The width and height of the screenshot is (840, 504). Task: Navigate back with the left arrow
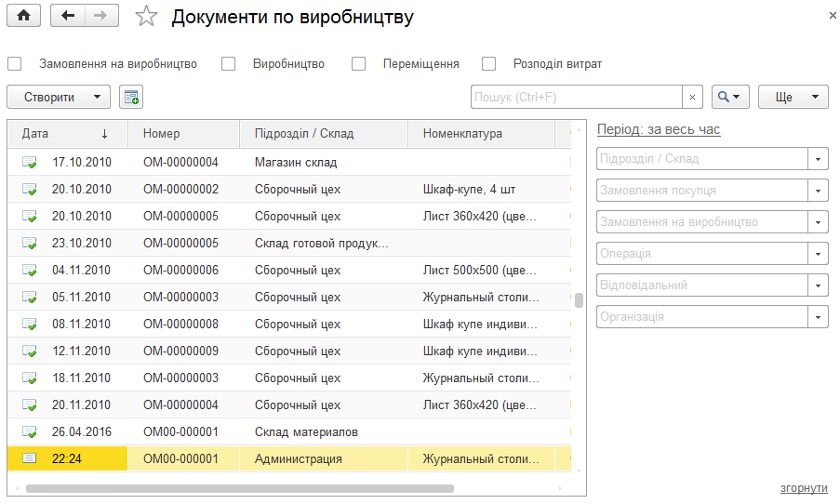click(x=68, y=16)
